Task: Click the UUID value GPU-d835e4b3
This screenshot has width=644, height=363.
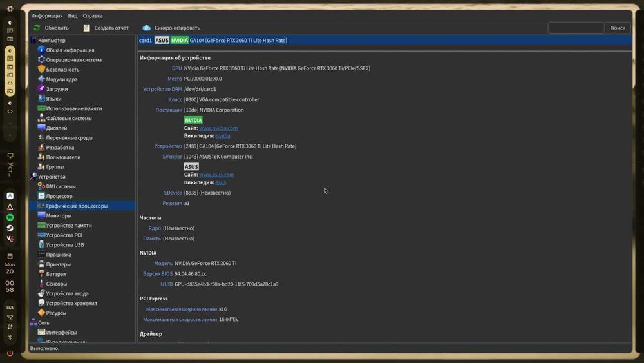Action: pyautogui.click(x=226, y=284)
